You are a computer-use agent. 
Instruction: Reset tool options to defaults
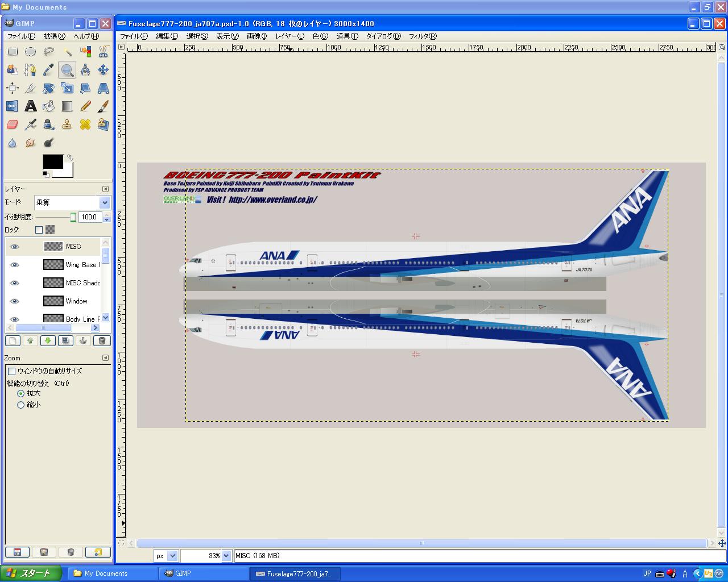click(98, 552)
